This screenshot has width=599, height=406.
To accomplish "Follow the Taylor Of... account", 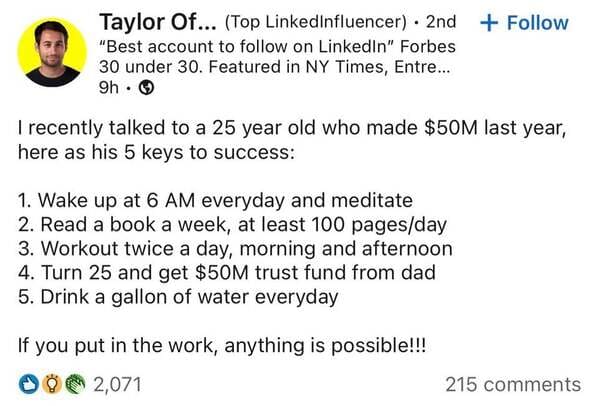I will point(524,23).
